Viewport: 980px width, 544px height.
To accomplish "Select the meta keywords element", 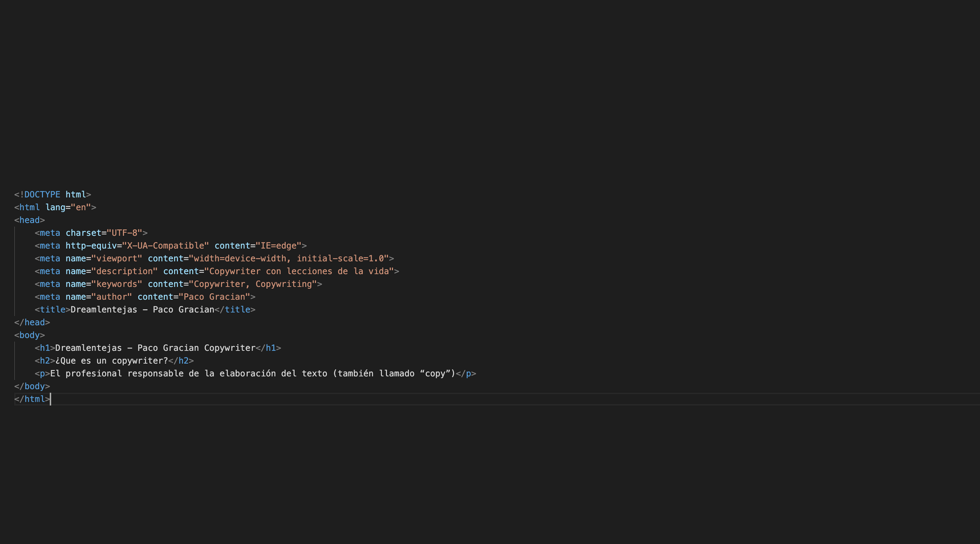I will click(x=178, y=284).
